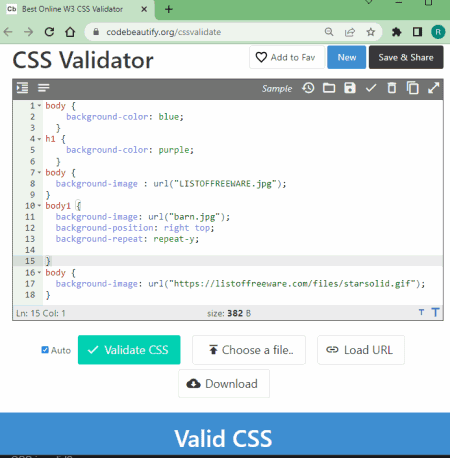450x458 pixels.
Task: Click the barn.jpg url on line 11
Action: [x=189, y=217]
